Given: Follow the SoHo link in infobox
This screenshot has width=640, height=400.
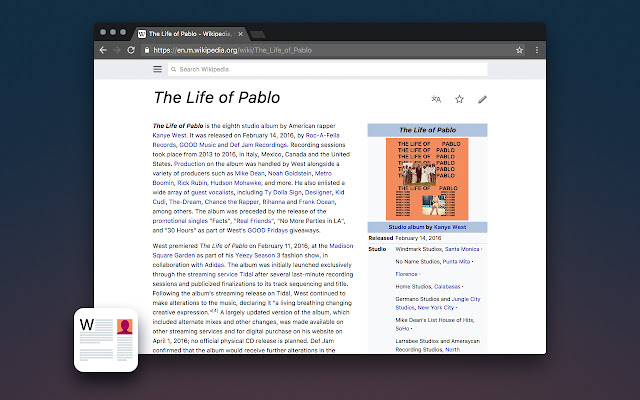Looking at the screenshot, I should (x=402, y=329).
